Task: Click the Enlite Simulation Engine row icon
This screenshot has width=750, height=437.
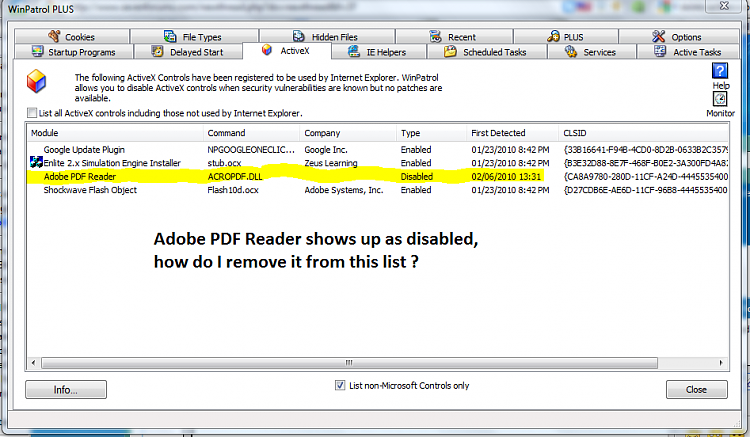Action: click(36, 162)
